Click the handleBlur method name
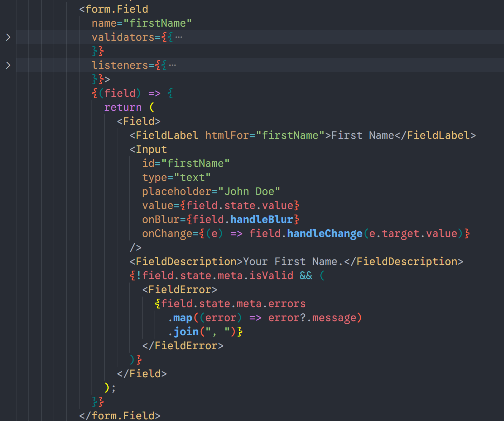Screen dimensions: 504x421 click(261, 219)
